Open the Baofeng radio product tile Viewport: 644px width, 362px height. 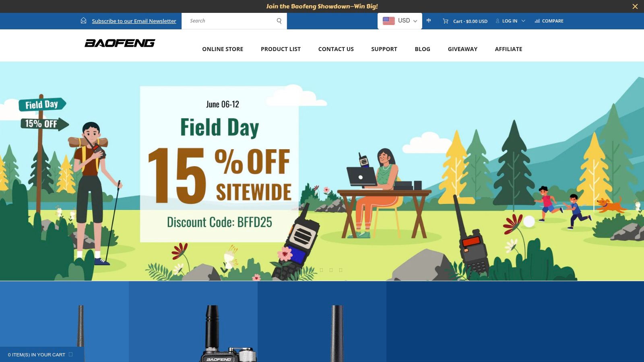pos(193,321)
